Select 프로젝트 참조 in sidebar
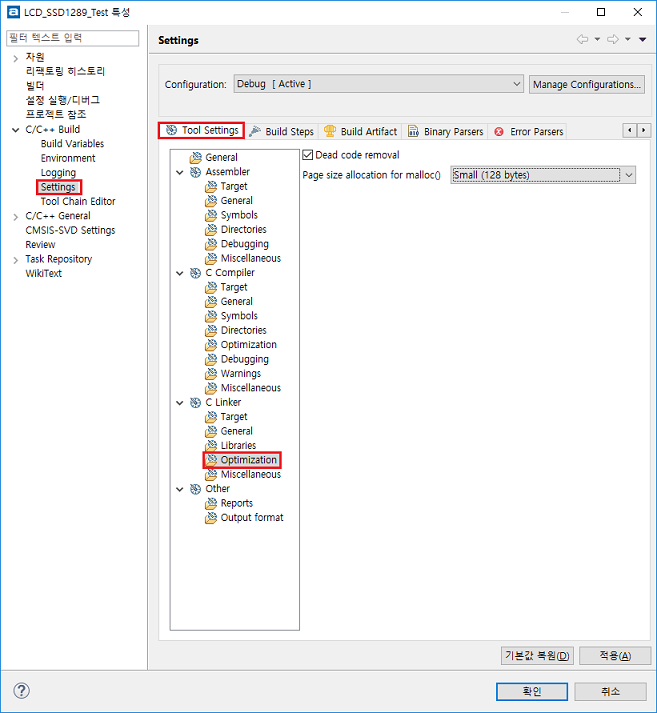 55,115
